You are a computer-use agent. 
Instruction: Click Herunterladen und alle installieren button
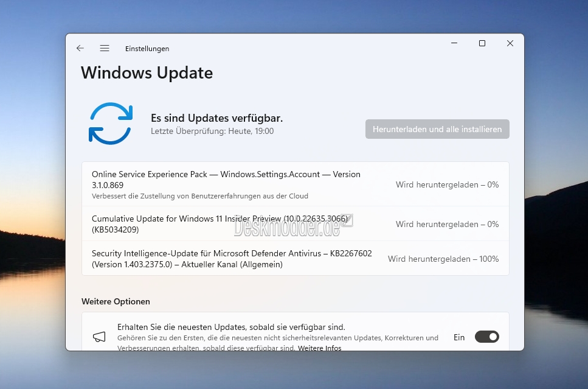pyautogui.click(x=437, y=129)
